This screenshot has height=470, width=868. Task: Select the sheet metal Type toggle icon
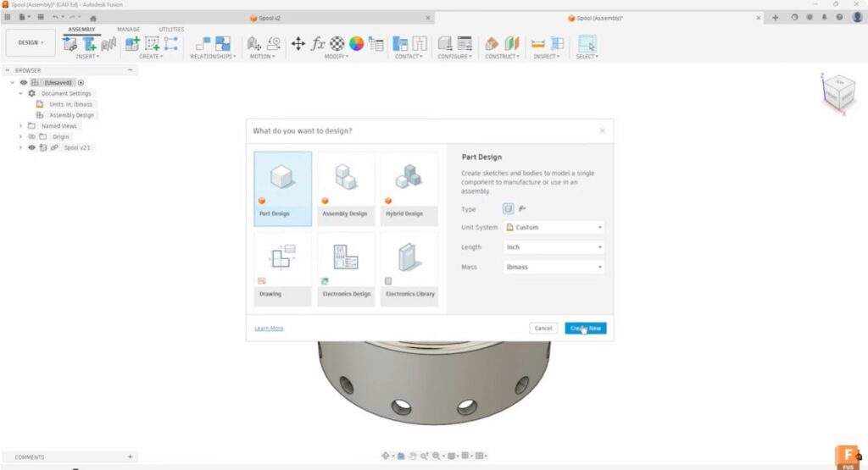[522, 208]
